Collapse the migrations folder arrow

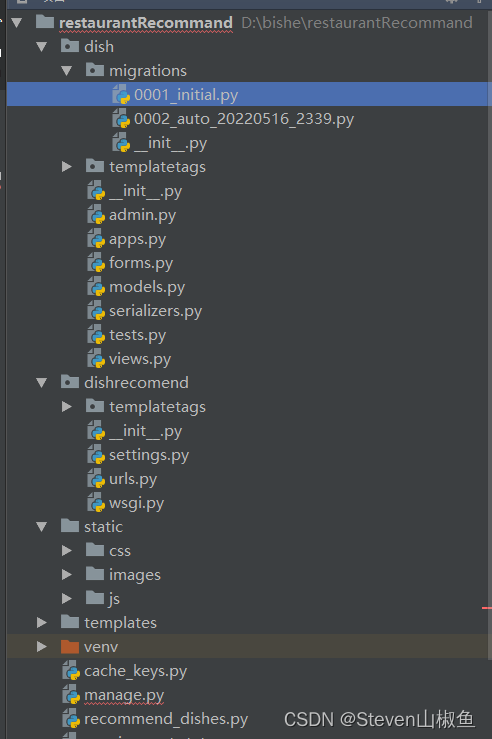point(67,70)
